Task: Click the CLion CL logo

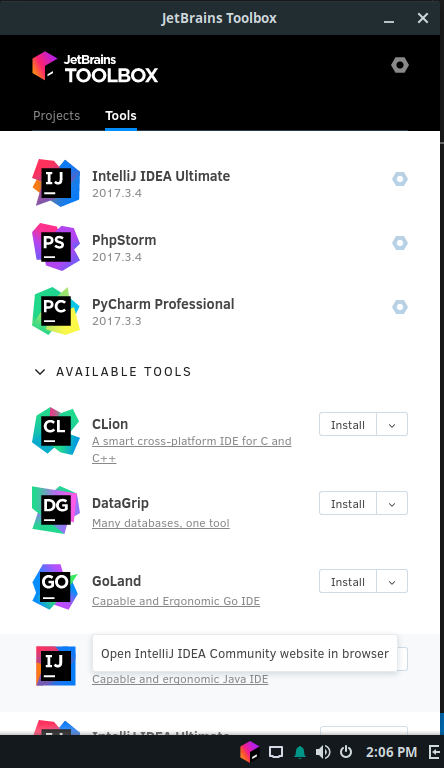Action: tap(56, 431)
